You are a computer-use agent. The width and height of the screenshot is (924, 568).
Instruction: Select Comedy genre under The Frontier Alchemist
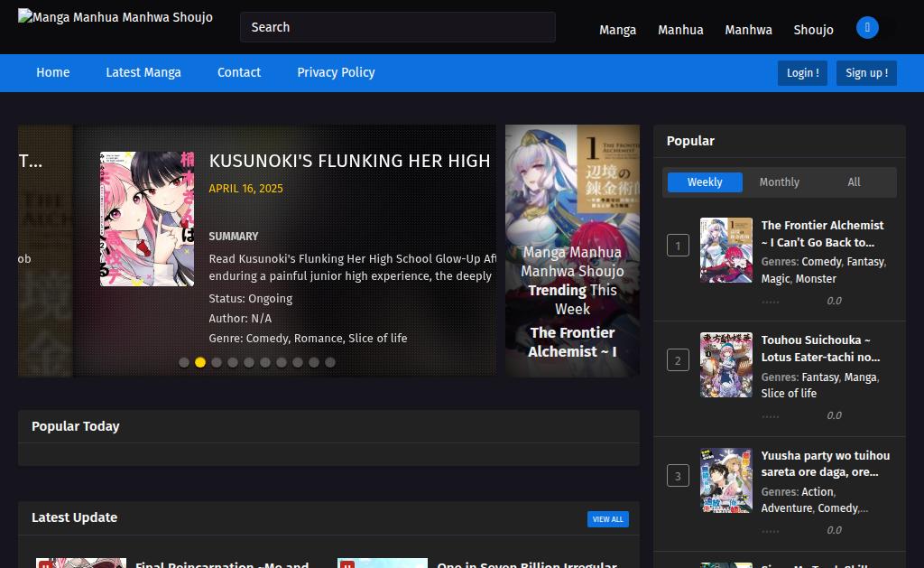coord(821,262)
